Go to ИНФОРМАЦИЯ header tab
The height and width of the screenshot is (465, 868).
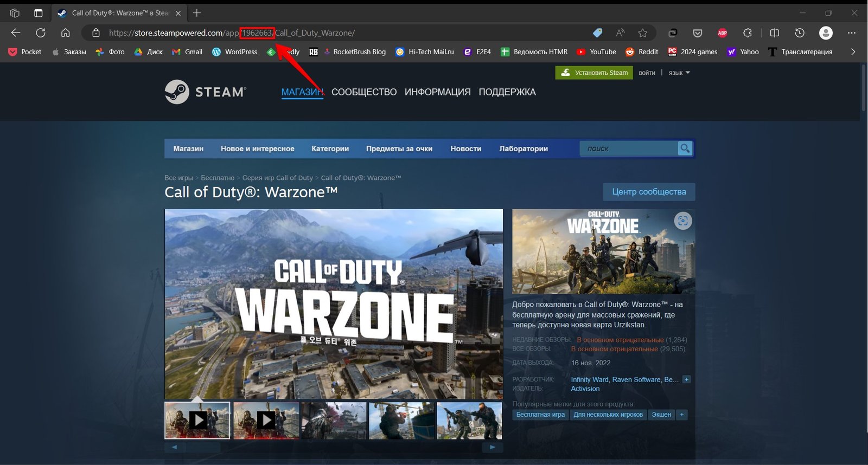point(438,92)
